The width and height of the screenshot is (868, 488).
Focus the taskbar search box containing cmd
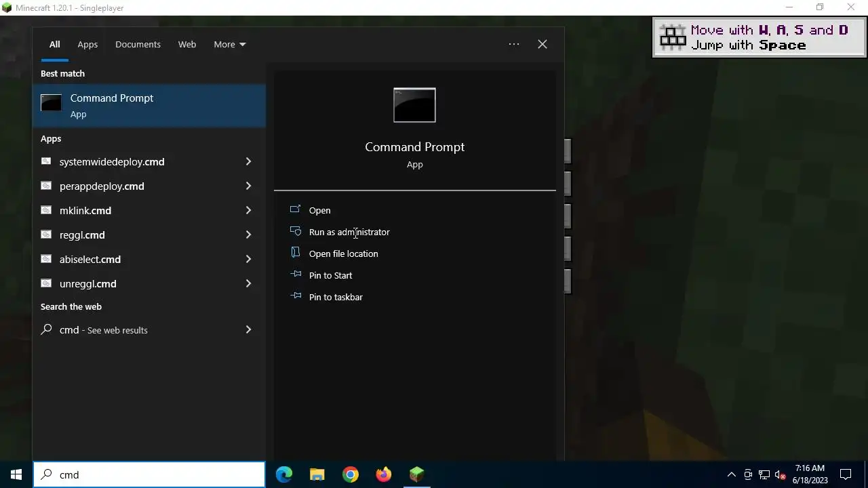149,474
